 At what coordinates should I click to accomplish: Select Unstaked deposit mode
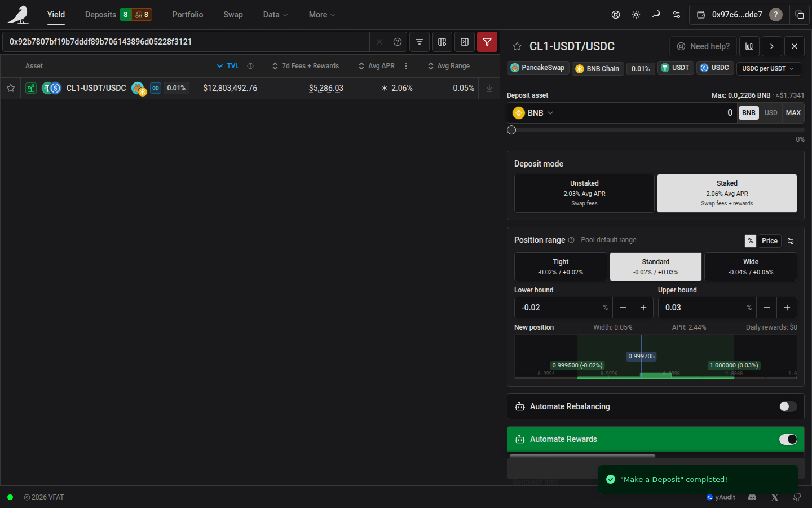[584, 193]
